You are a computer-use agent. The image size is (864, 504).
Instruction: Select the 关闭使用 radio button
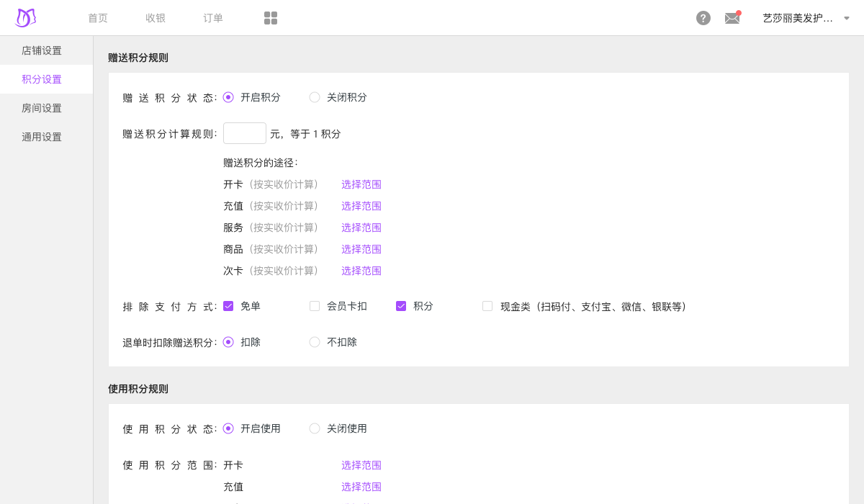pyautogui.click(x=315, y=428)
